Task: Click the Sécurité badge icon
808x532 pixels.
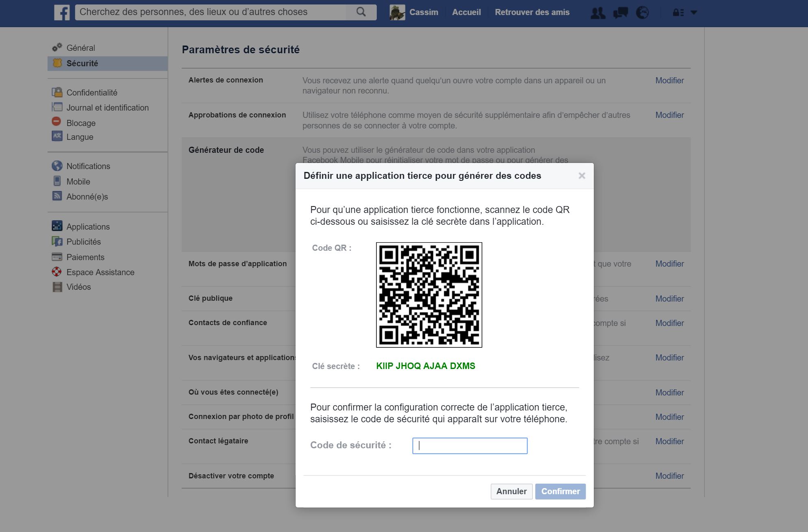Action: [x=57, y=63]
